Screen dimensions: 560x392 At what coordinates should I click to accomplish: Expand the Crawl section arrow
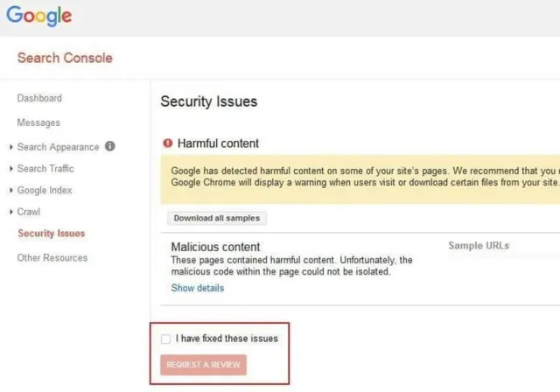10,212
